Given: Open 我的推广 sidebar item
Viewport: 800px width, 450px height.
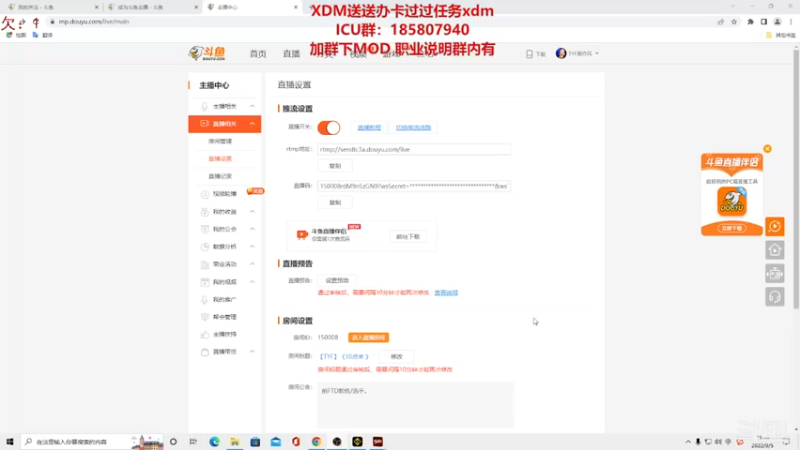Looking at the screenshot, I should 224,299.
